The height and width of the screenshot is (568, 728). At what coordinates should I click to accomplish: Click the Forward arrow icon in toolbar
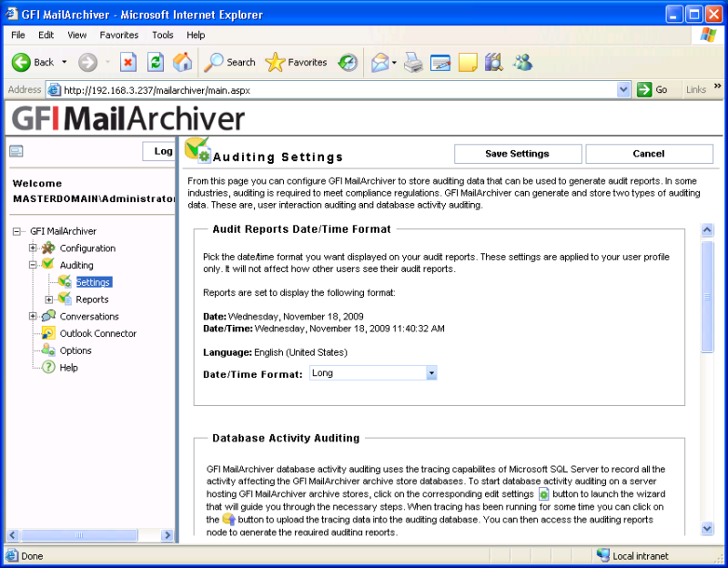[x=87, y=62]
